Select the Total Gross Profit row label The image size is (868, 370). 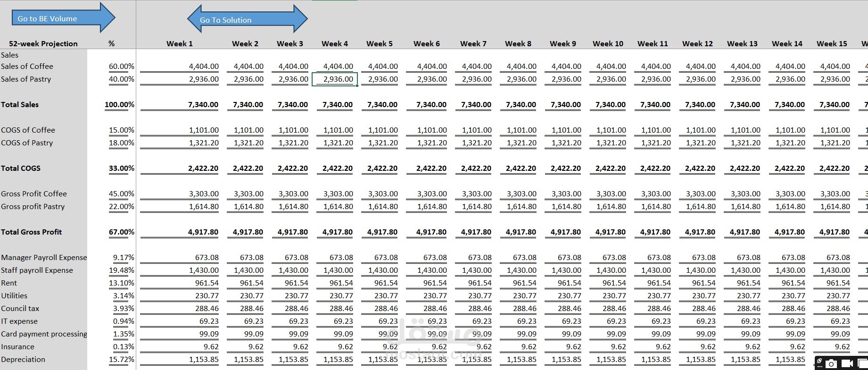[x=32, y=232]
